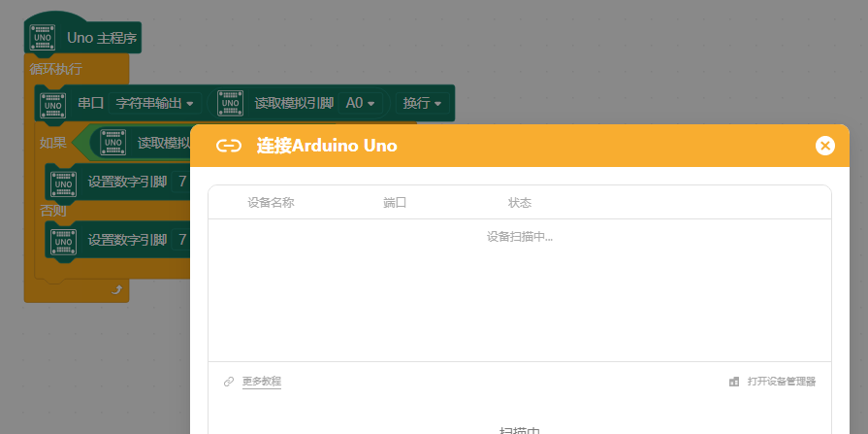Click the 读取模拟引脚 label beside A0

pos(294,103)
